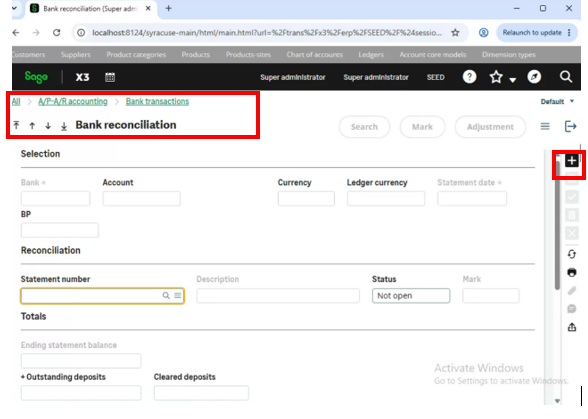Click the X3 label in header

[x=82, y=77]
